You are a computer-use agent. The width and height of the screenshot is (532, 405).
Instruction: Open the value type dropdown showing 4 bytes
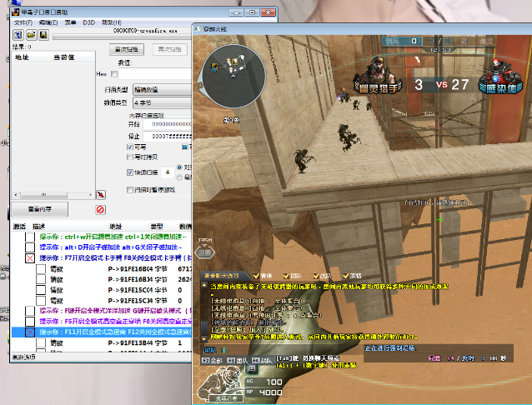point(162,102)
